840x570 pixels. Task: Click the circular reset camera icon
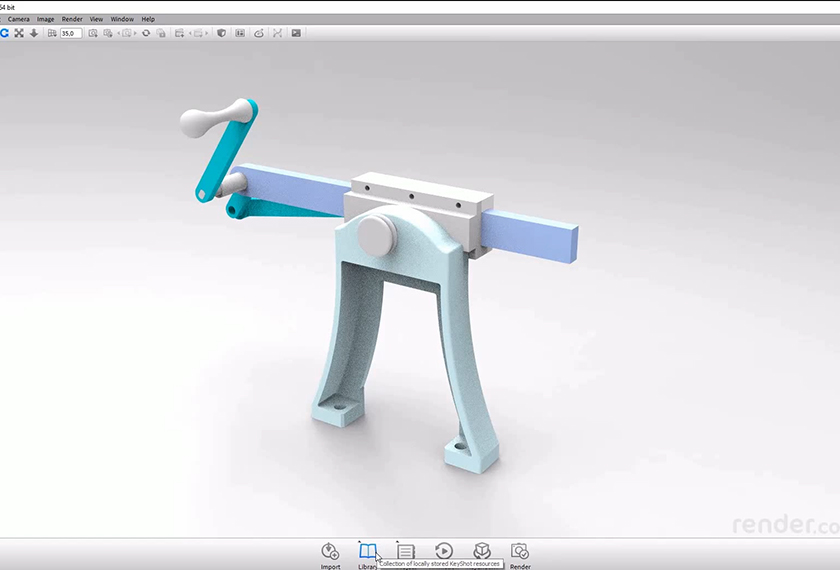146,33
